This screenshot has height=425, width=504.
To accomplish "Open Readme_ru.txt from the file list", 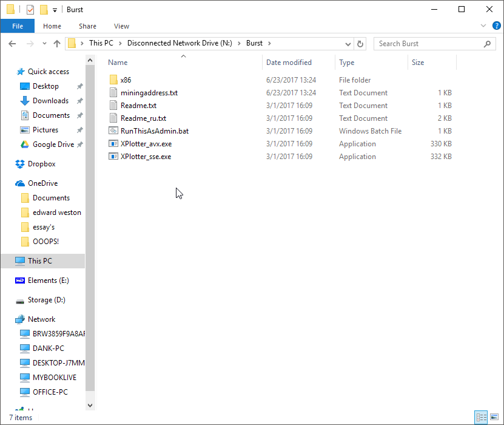I will coord(141,118).
